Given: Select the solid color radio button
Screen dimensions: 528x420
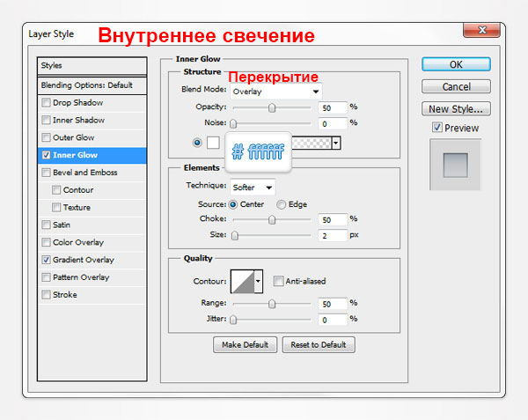Looking at the screenshot, I should point(197,143).
